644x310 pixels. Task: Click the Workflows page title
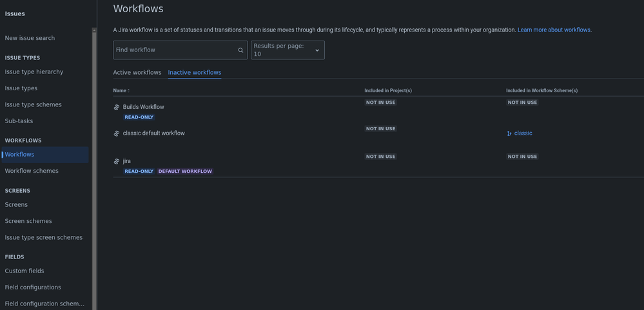pyautogui.click(x=139, y=8)
